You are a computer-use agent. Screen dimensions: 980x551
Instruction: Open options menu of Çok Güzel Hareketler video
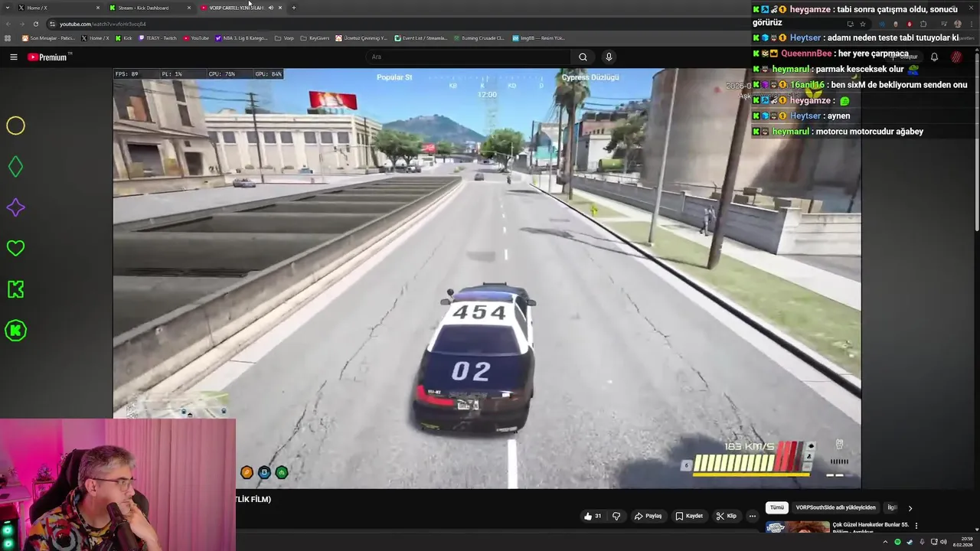(x=916, y=526)
